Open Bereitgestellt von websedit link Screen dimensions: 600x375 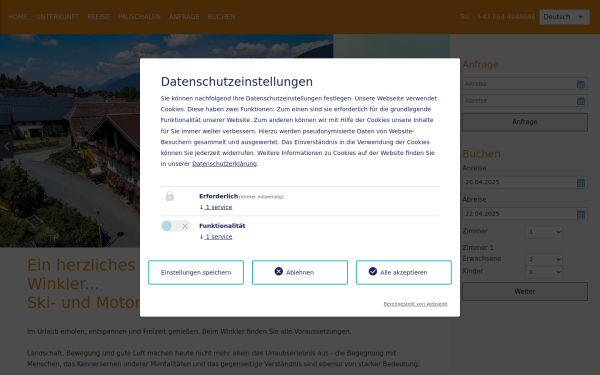coord(416,304)
